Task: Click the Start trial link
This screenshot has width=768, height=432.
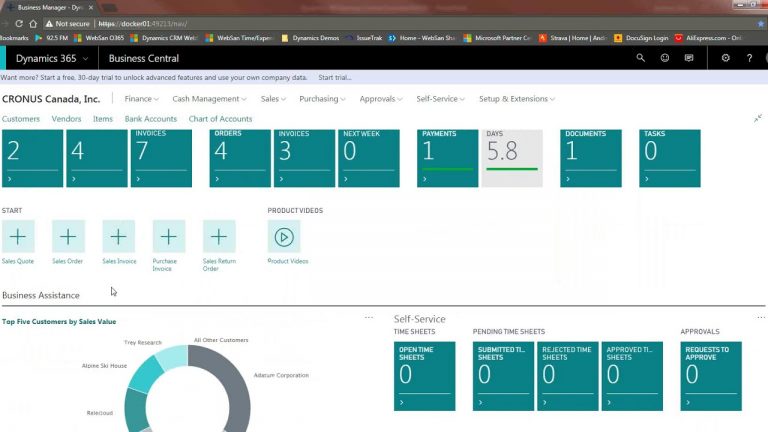Action: coord(335,77)
